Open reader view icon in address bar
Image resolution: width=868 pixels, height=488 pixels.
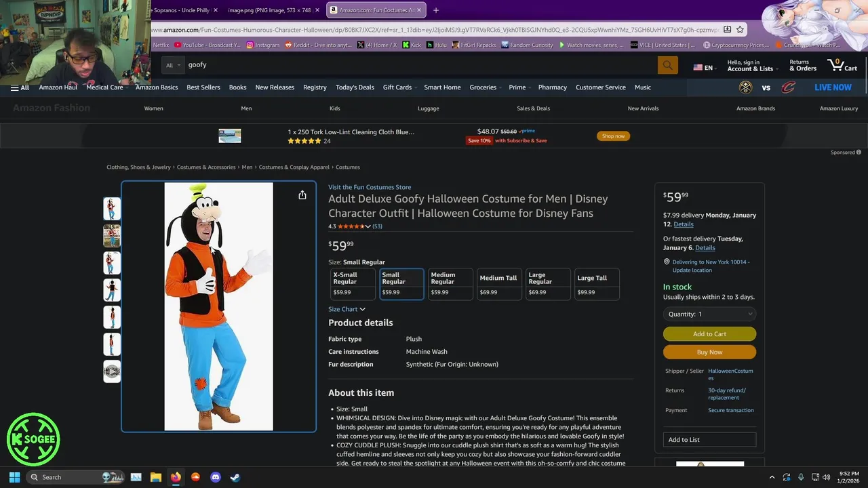(727, 30)
